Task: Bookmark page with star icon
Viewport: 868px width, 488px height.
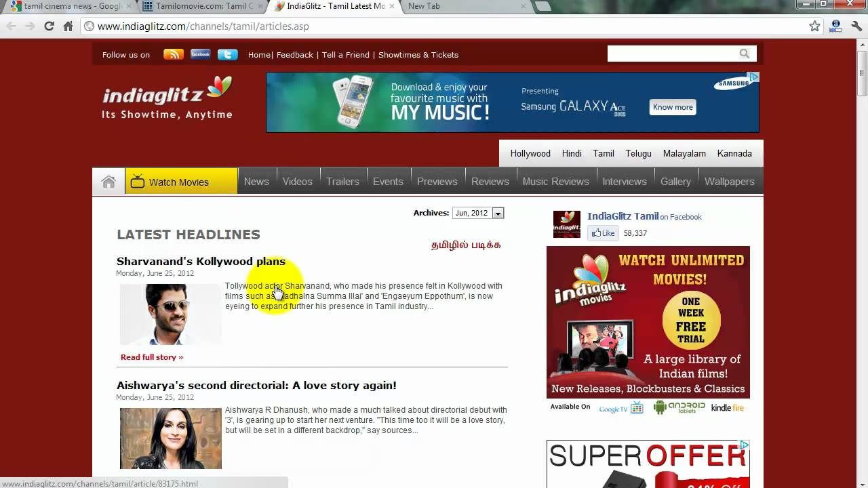Action: pyautogui.click(x=815, y=26)
